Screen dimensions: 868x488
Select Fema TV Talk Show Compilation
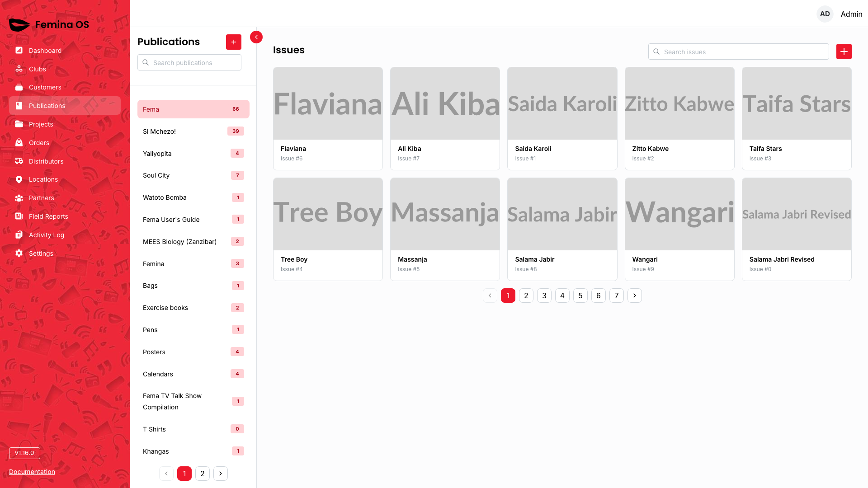point(193,401)
